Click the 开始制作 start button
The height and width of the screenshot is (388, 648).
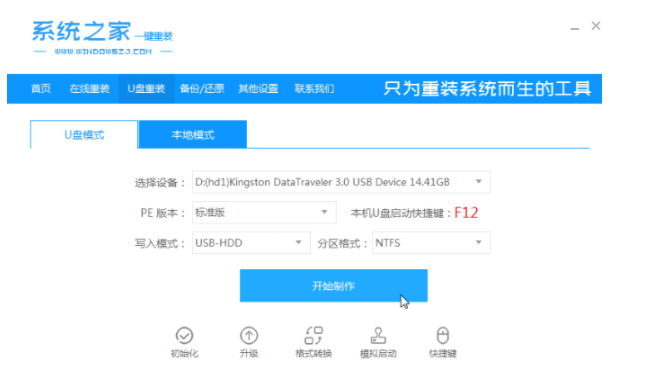pyautogui.click(x=334, y=286)
